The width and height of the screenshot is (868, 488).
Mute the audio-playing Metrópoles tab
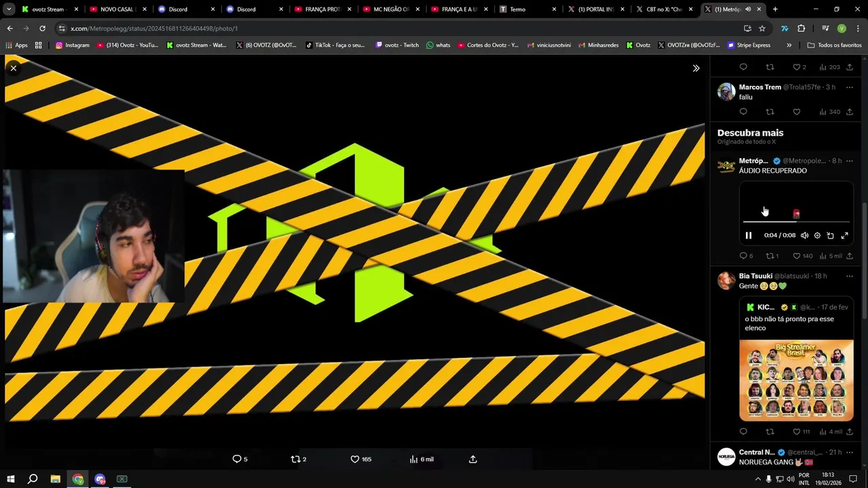coord(748,9)
